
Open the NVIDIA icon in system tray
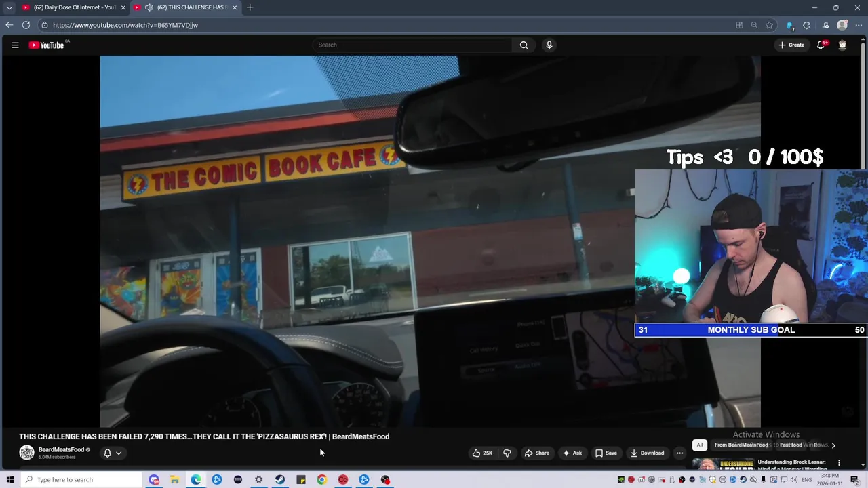pyautogui.click(x=621, y=480)
